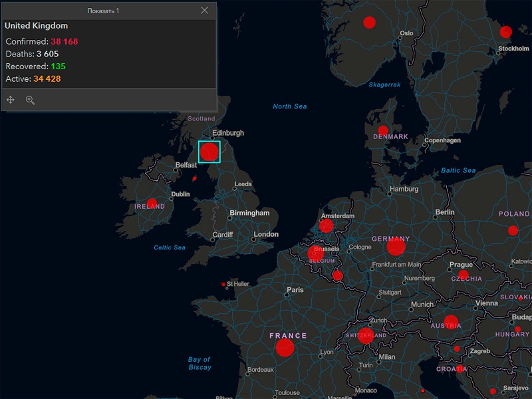Click the red circle over Austria
The height and width of the screenshot is (399, 532).
coord(451,322)
